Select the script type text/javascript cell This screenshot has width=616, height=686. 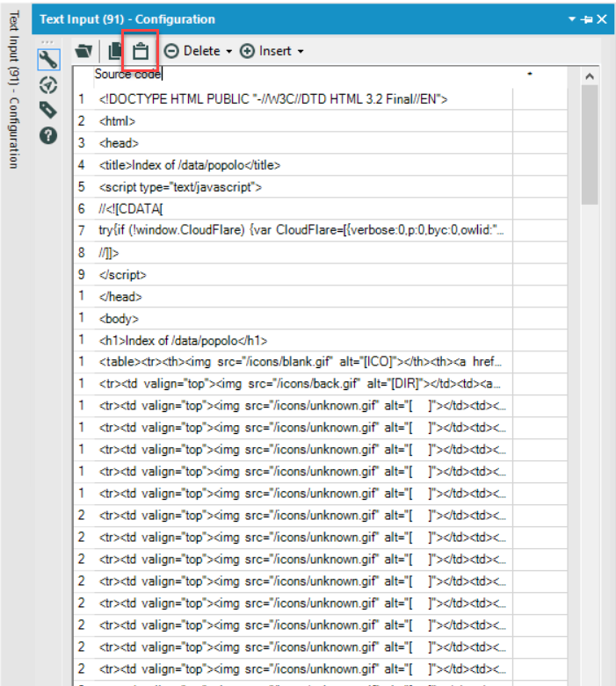(303, 187)
